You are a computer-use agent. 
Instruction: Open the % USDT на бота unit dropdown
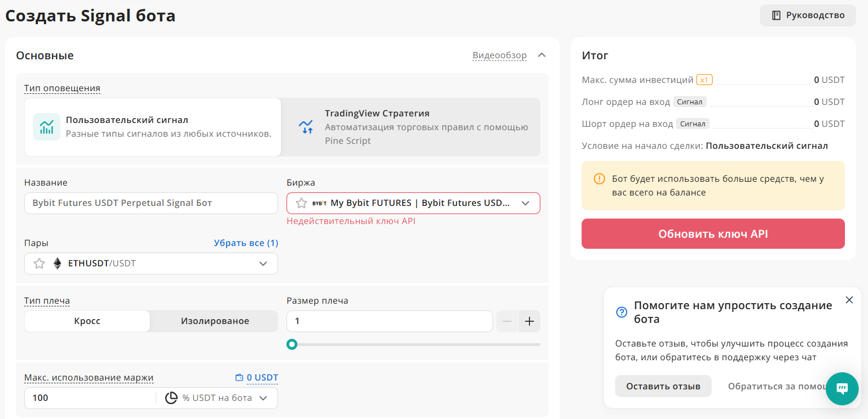click(263, 398)
